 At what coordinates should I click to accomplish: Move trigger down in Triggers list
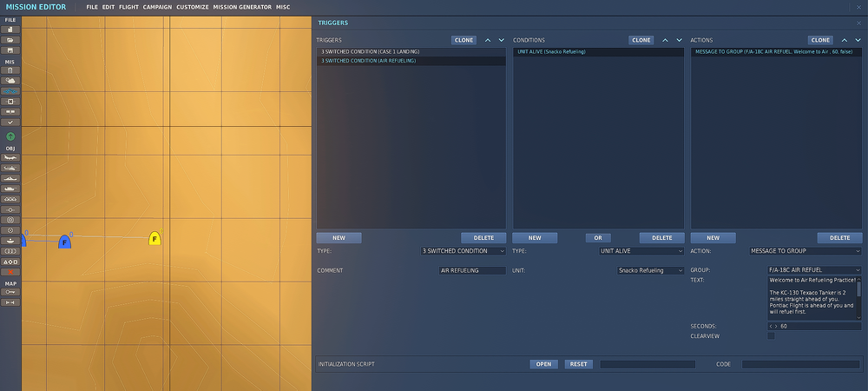502,41
